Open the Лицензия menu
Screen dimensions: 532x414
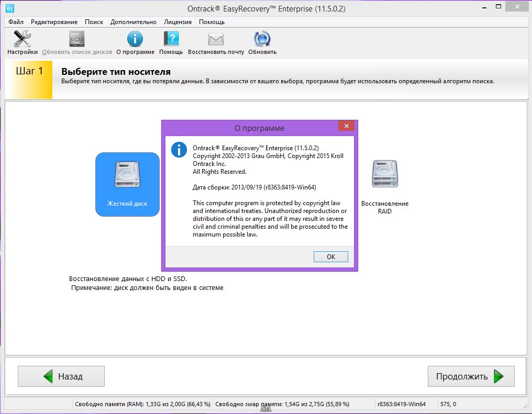click(x=178, y=22)
